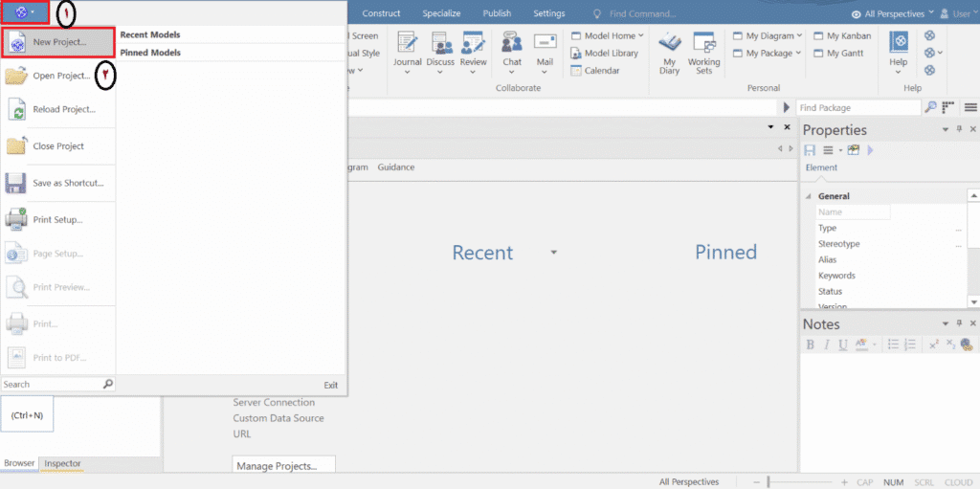
Task: Click the top small icon in Help group
Action: (x=929, y=35)
